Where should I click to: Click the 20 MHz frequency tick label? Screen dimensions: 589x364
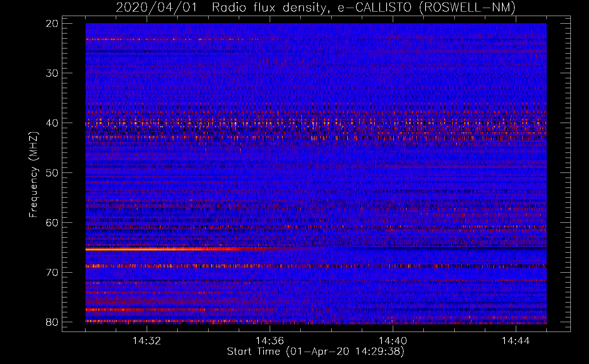pyautogui.click(x=52, y=24)
